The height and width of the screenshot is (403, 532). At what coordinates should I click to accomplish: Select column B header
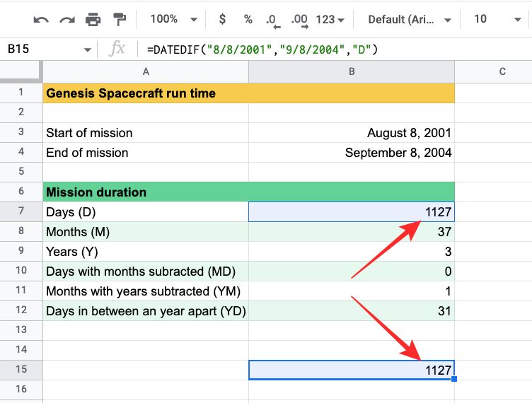coord(351,71)
